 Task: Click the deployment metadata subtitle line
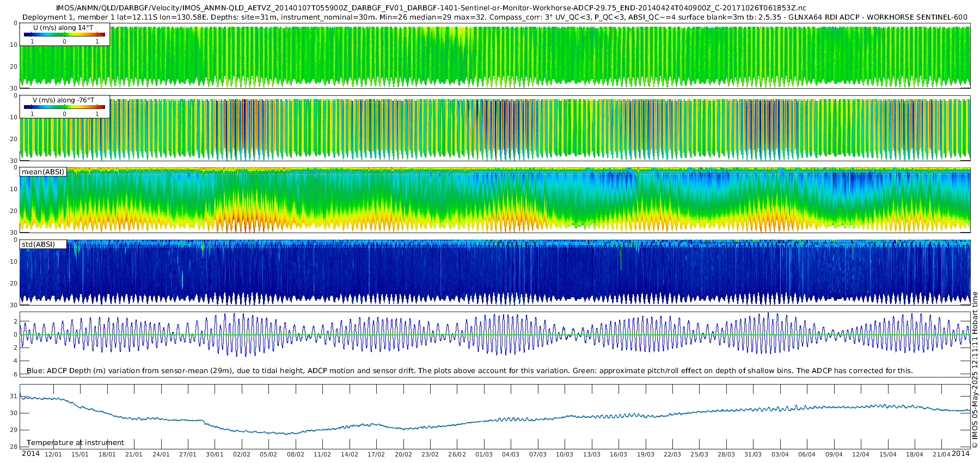pyautogui.click(x=495, y=17)
